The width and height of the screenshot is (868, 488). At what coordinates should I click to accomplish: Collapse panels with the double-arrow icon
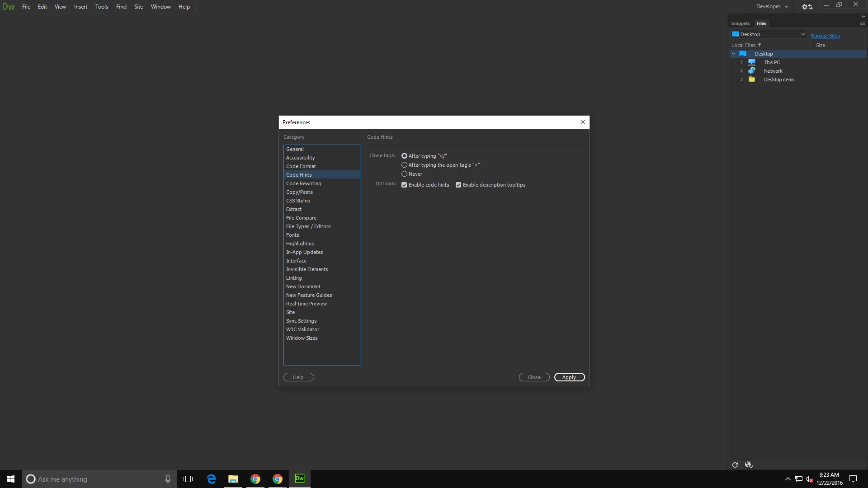(x=863, y=17)
